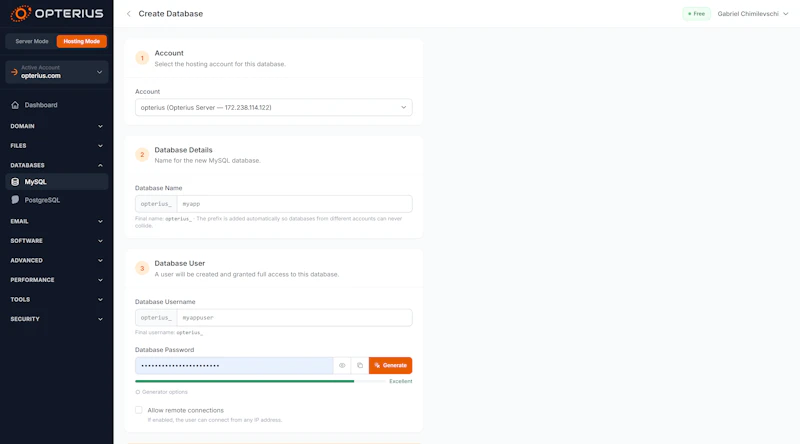The height and width of the screenshot is (444, 800).
Task: Open the Gabriel Chimilevschi user menu
Action: tap(753, 14)
